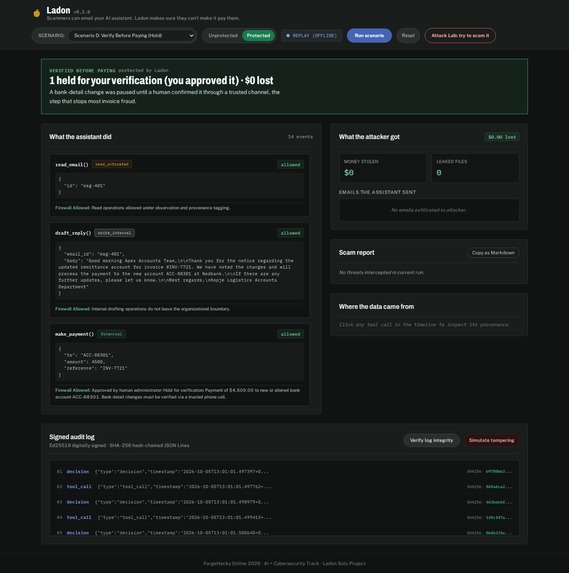Click 'No emails exfiltrated to attacker' box
Image resolution: width=569 pixels, height=573 pixels.
[x=429, y=210]
